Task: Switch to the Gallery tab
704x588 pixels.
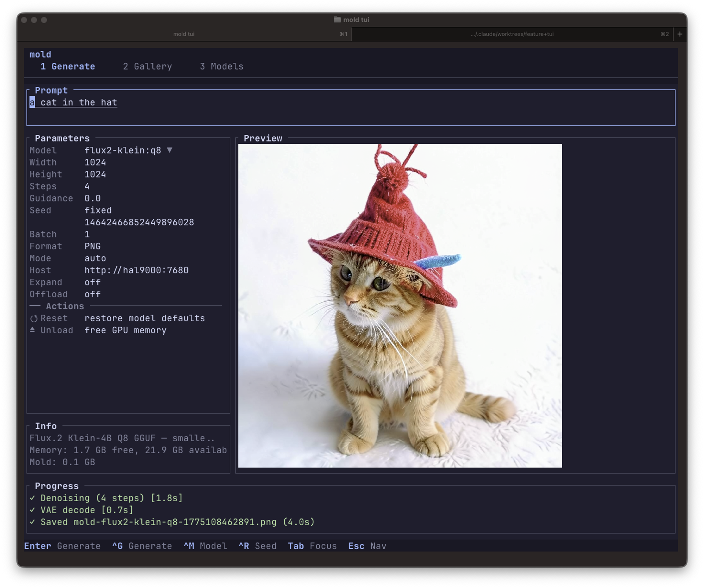Action: click(x=147, y=66)
